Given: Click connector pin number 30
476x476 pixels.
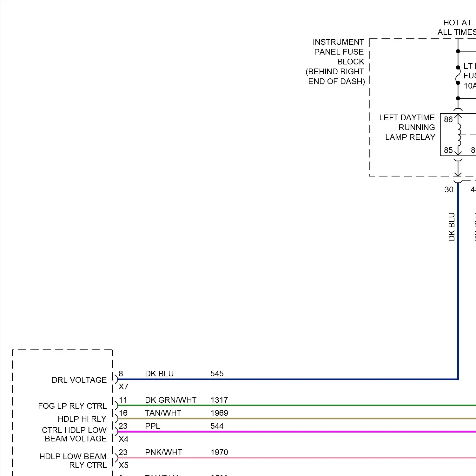Looking at the screenshot, I should pyautogui.click(x=449, y=189).
